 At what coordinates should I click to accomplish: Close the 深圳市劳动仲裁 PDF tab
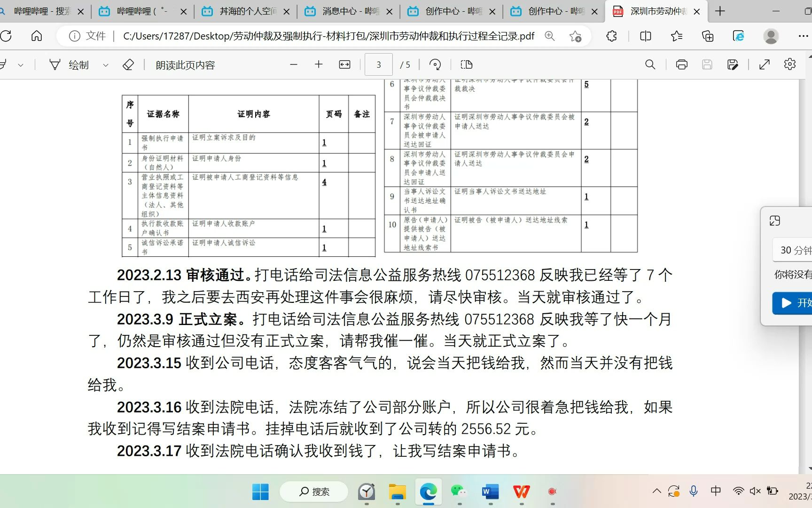(697, 12)
